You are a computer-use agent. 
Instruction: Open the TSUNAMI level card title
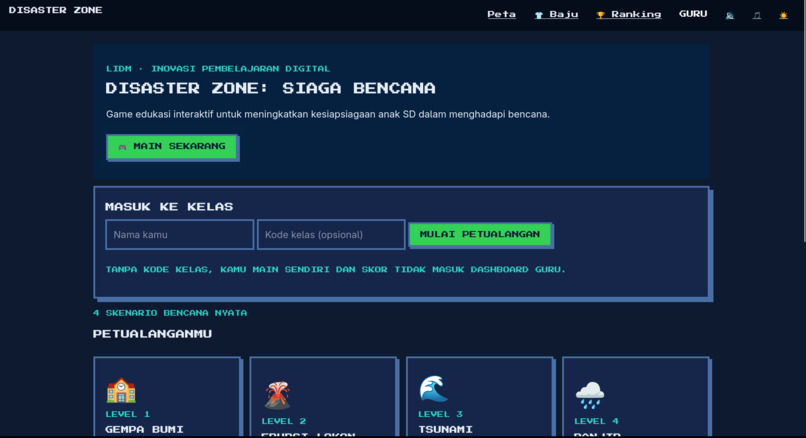point(445,429)
